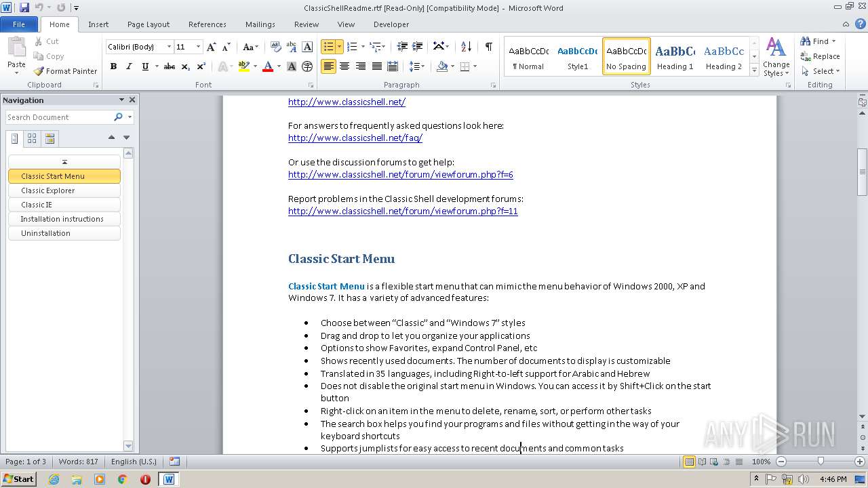Browse pages tab in Navigation pane
Screen dimensions: 868x488
tap(32, 139)
